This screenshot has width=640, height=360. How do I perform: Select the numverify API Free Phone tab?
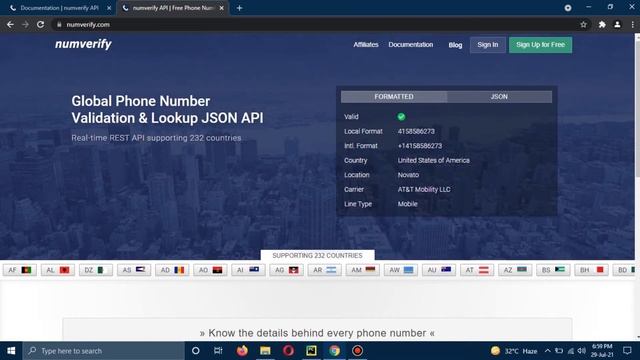pos(173,8)
